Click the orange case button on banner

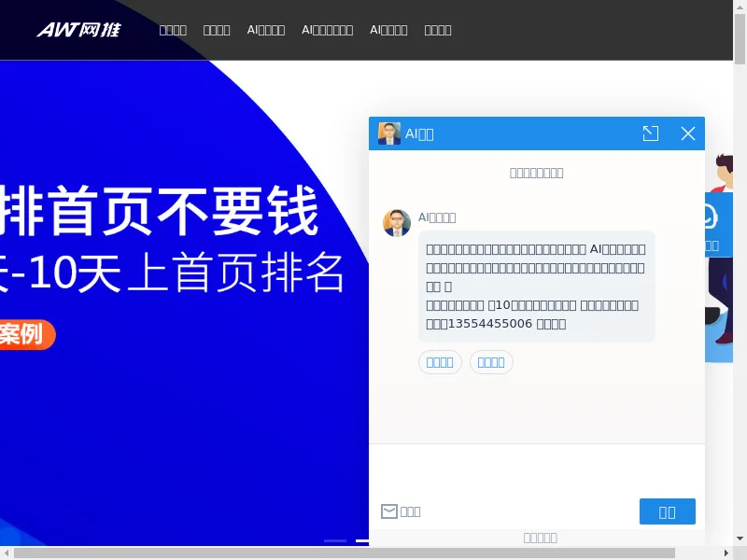28,334
